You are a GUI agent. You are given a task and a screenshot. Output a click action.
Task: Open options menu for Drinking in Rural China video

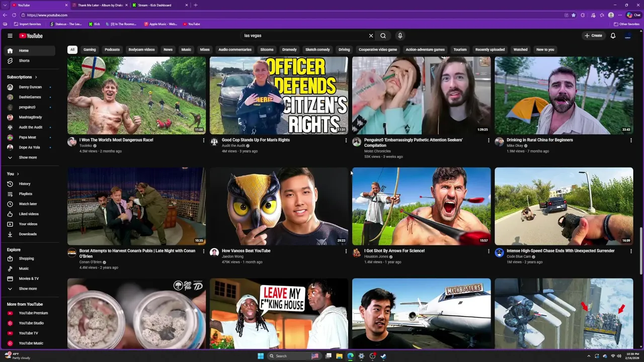631,140
